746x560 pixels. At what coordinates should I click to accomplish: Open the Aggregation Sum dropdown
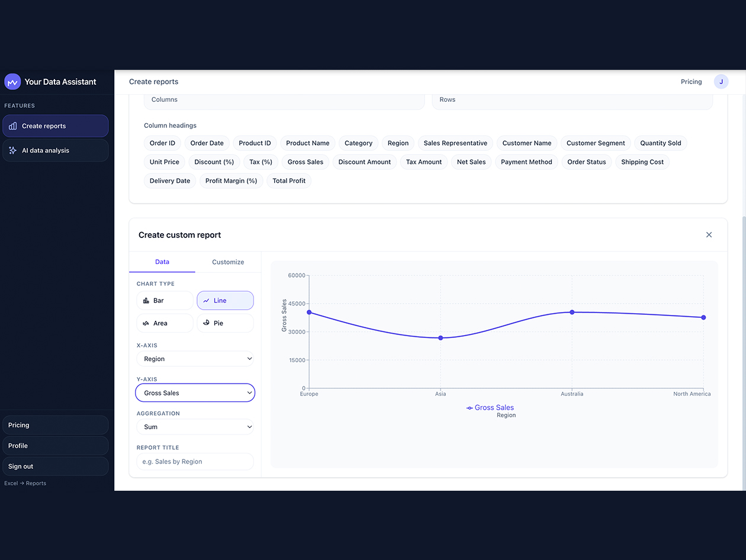[x=195, y=427]
